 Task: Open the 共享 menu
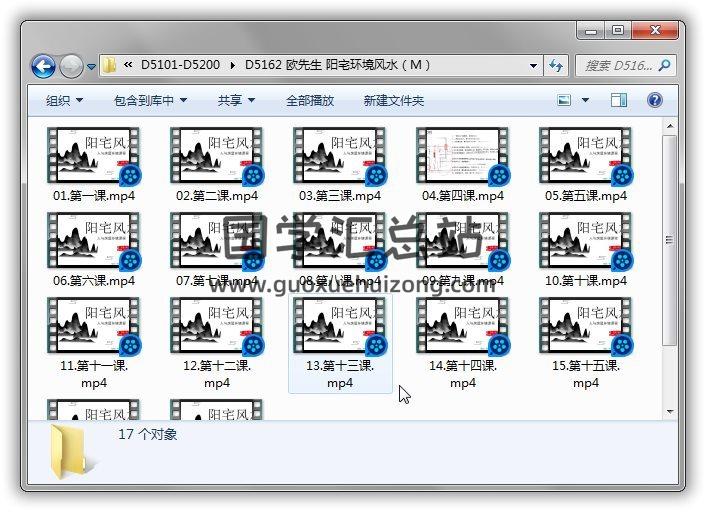(x=236, y=100)
